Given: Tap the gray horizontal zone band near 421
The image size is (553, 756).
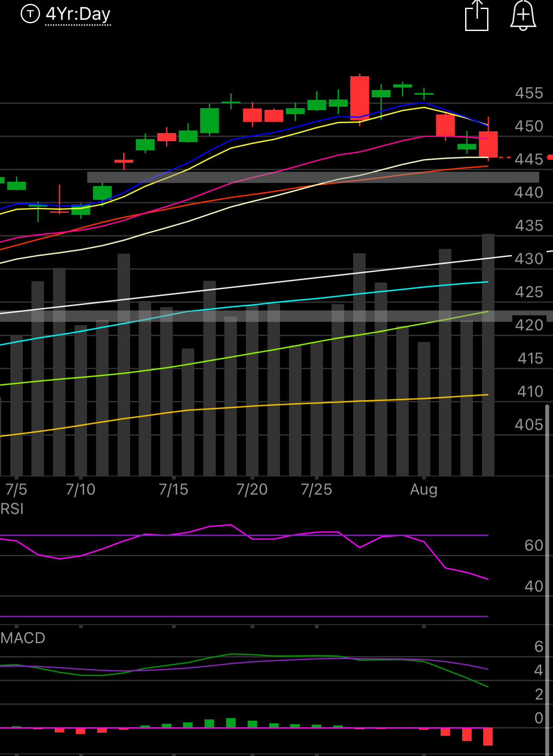Looking at the screenshot, I should coord(276,316).
